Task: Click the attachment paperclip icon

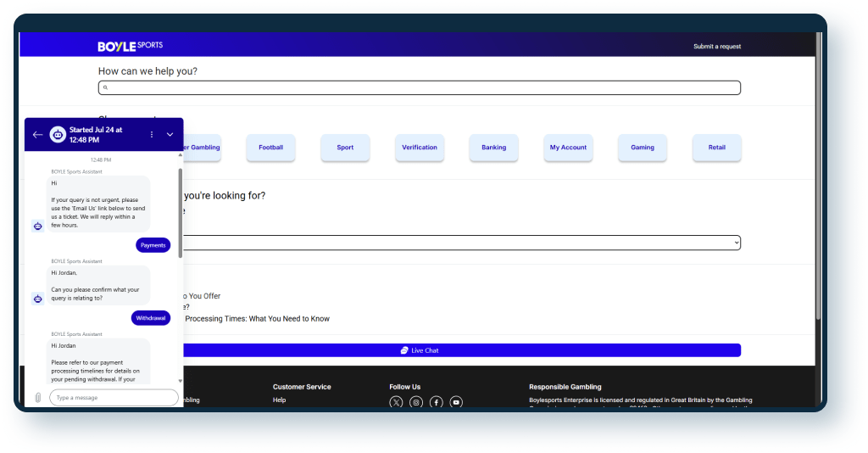Action: pyautogui.click(x=37, y=398)
